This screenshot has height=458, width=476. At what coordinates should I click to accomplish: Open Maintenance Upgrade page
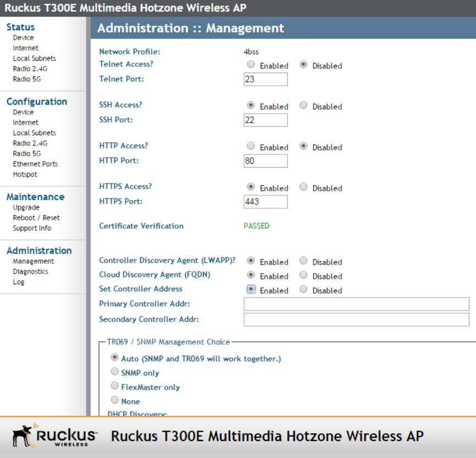tap(26, 207)
